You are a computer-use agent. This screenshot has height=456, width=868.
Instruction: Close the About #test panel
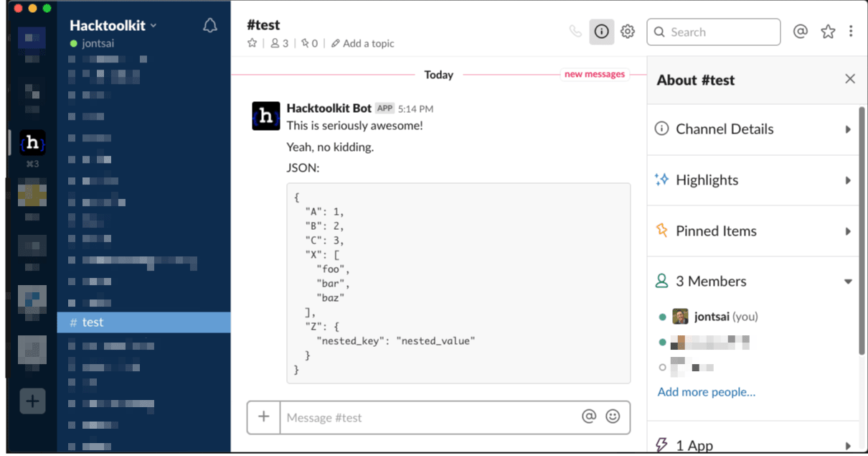[x=850, y=79]
